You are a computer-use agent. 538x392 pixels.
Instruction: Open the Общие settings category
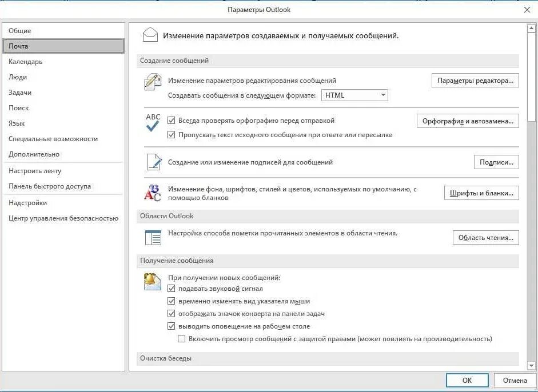click(63, 30)
